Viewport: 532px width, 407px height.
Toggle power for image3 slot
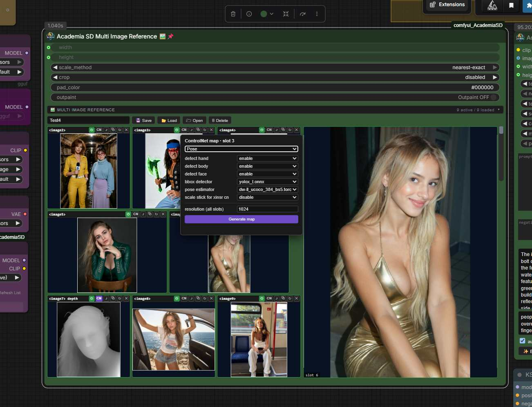pyautogui.click(x=177, y=130)
